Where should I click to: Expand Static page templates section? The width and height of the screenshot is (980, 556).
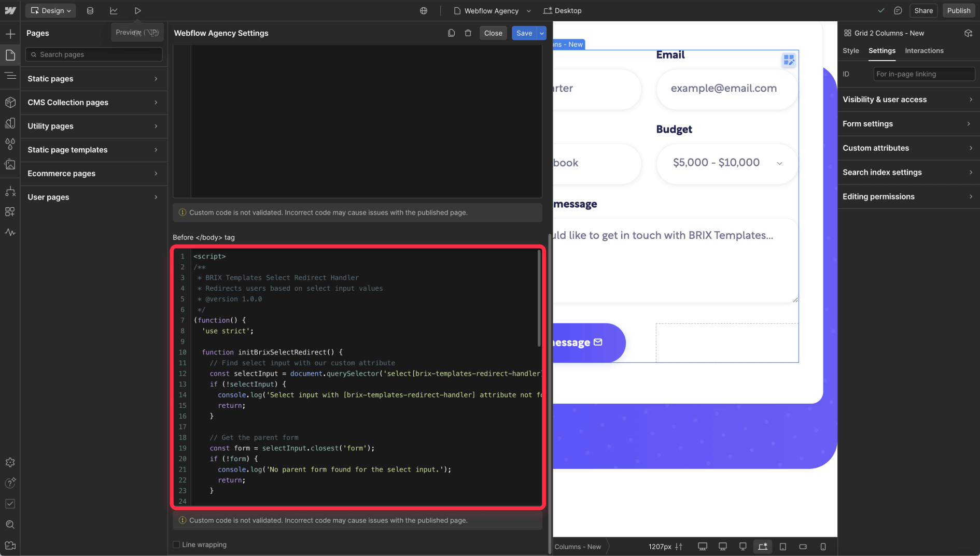[x=94, y=150]
